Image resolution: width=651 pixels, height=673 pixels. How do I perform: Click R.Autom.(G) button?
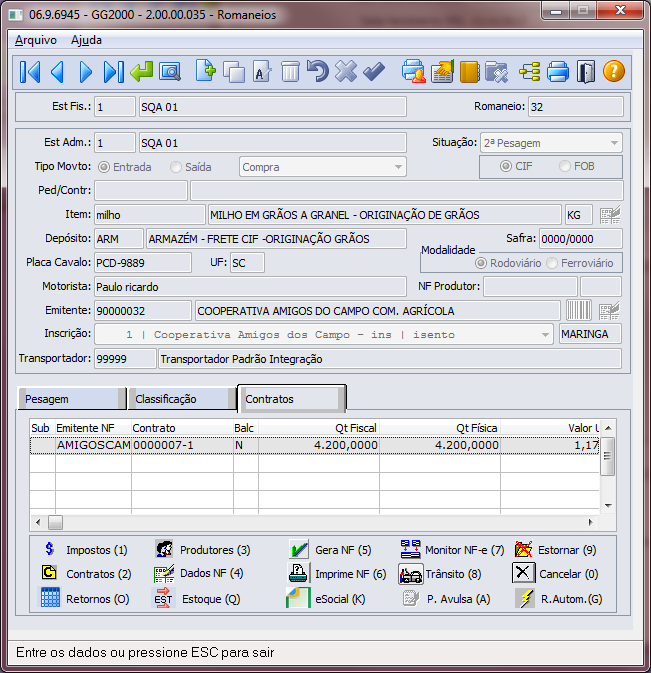[559, 598]
